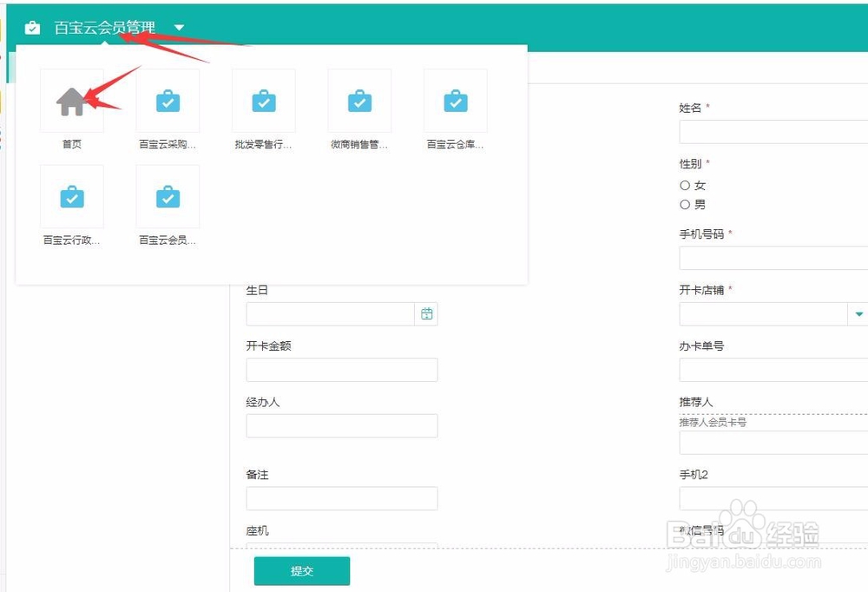The height and width of the screenshot is (592, 868).
Task: Select the 百宝云行政 app tile
Action: [72, 196]
